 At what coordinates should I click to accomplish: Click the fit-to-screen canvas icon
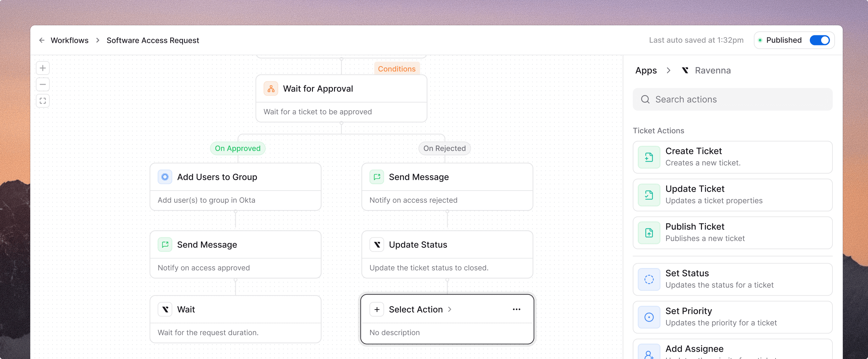click(x=42, y=101)
